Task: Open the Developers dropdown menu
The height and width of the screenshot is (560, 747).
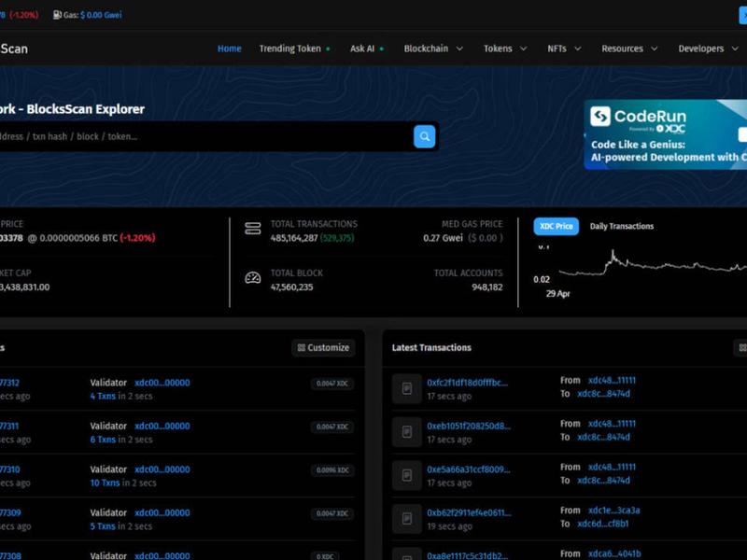Action: click(x=708, y=49)
